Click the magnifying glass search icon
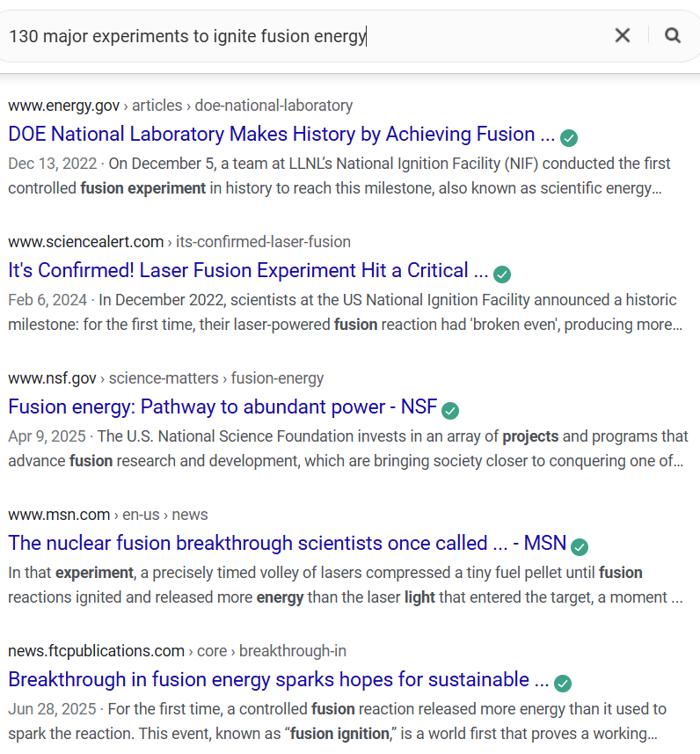This screenshot has height=754, width=700. point(673,35)
